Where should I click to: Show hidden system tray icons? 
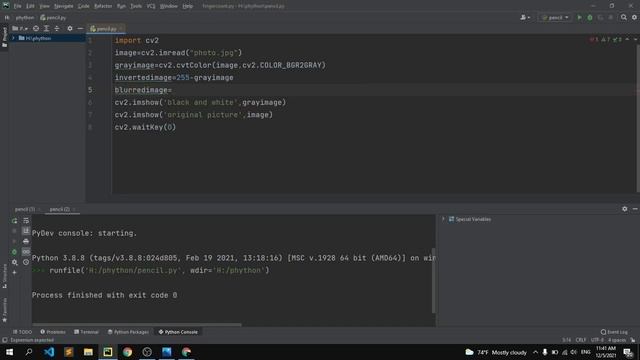coord(535,352)
